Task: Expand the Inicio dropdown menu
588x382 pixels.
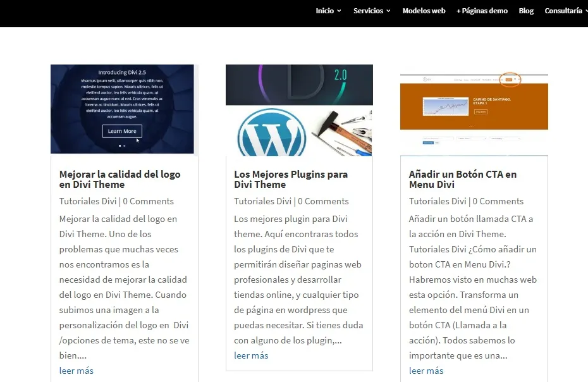Action: click(328, 11)
